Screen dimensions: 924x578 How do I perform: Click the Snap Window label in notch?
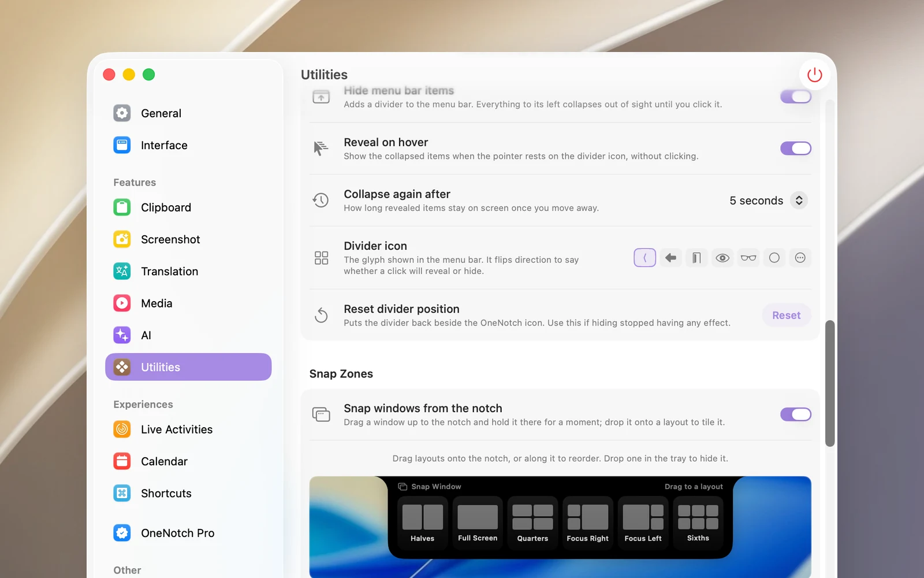tap(436, 487)
